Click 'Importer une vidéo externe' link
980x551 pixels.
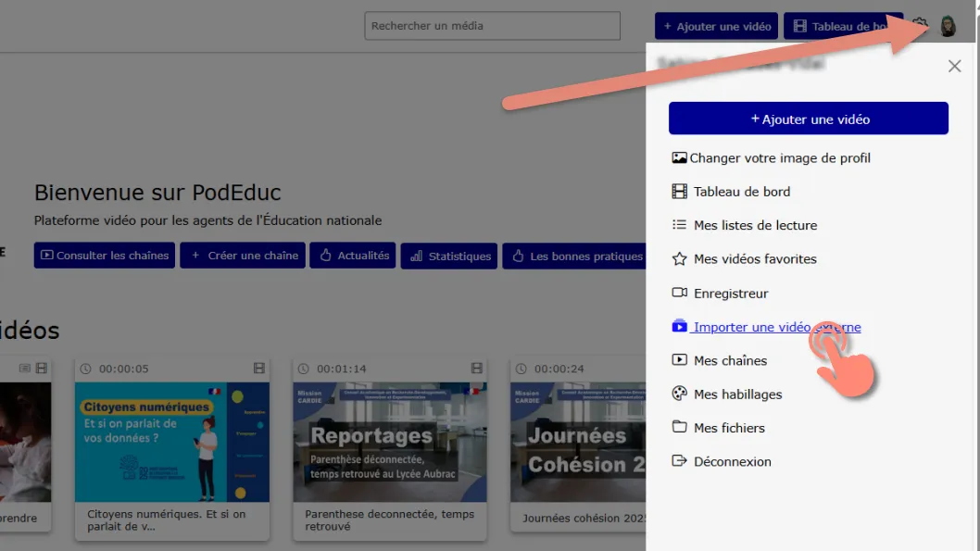[x=777, y=327]
